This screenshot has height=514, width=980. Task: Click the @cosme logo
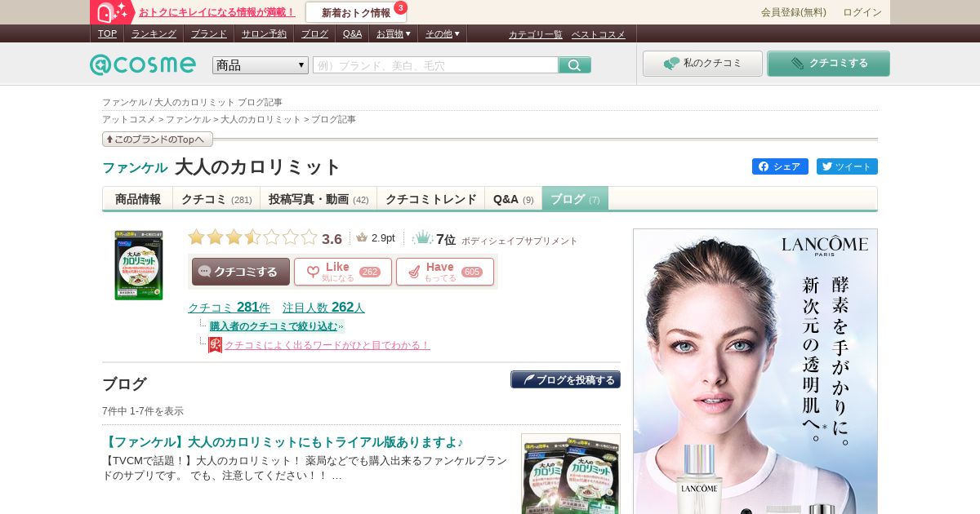click(143, 64)
